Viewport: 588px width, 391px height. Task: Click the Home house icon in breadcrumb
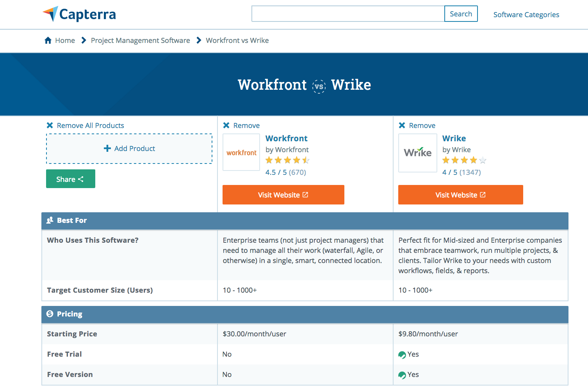[48, 40]
